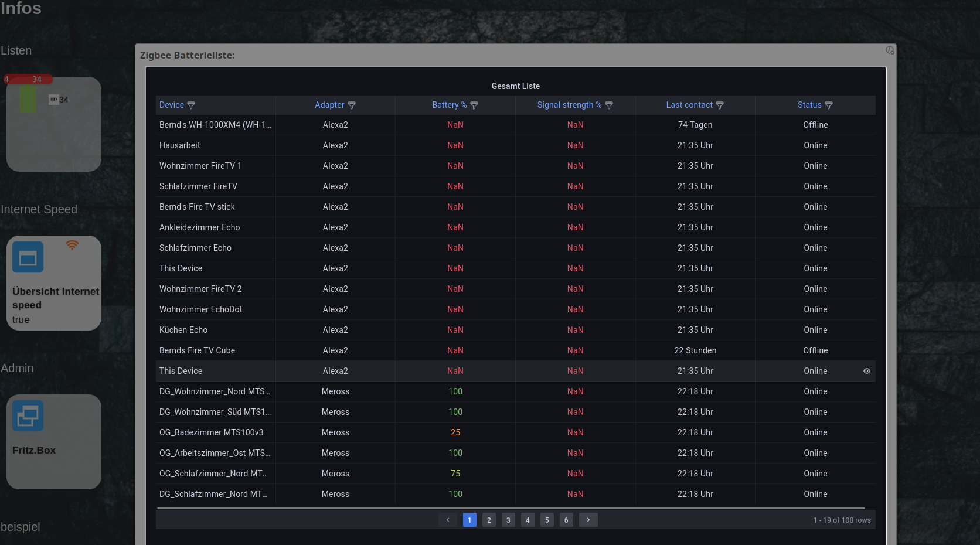Select OG_Arbeitszimmer_Ost MTS row

pyautogui.click(x=516, y=453)
